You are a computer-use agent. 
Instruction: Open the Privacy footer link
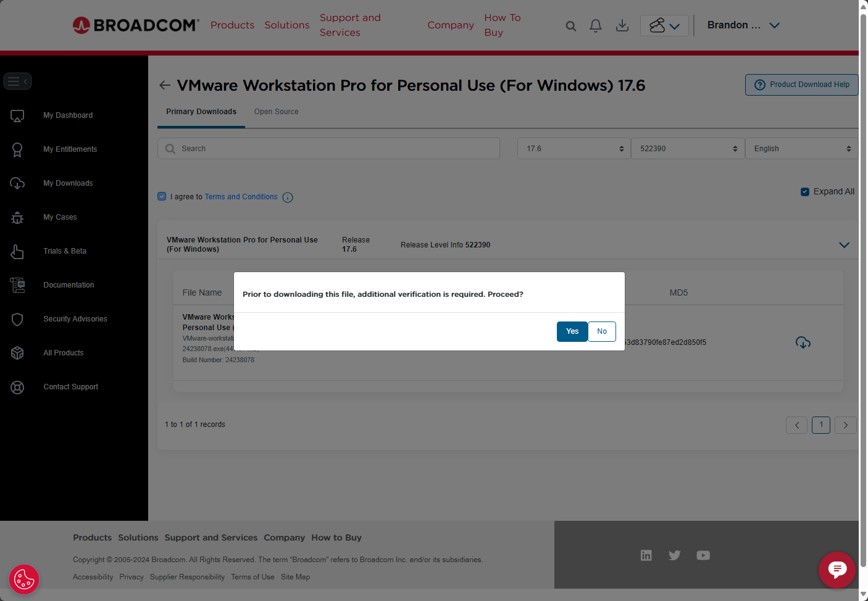131,577
